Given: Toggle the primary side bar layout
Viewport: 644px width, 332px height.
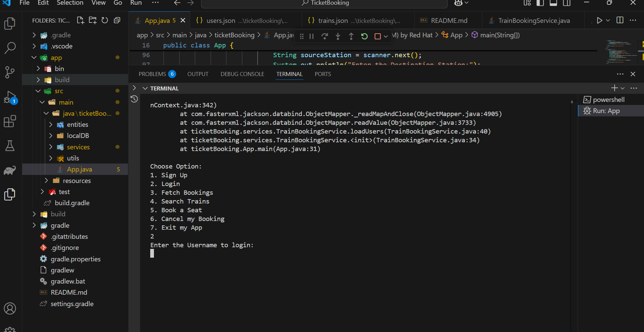Looking at the screenshot, I should 540,3.
